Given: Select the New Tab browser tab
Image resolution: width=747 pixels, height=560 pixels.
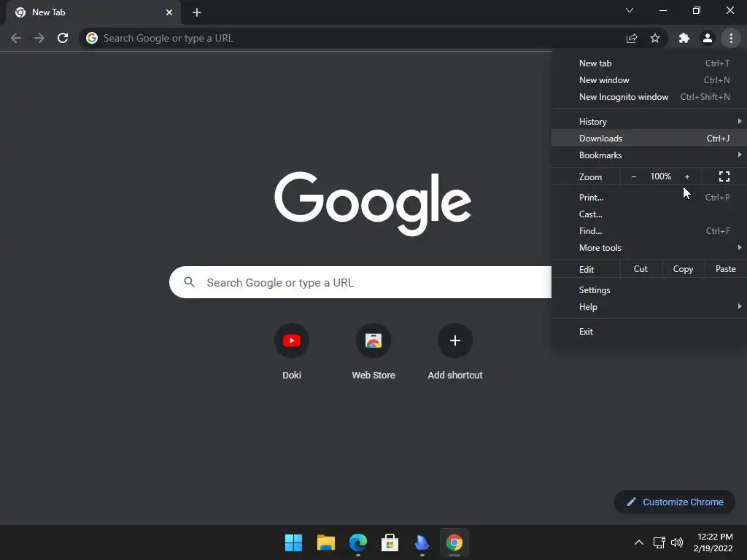Looking at the screenshot, I should click(93, 12).
